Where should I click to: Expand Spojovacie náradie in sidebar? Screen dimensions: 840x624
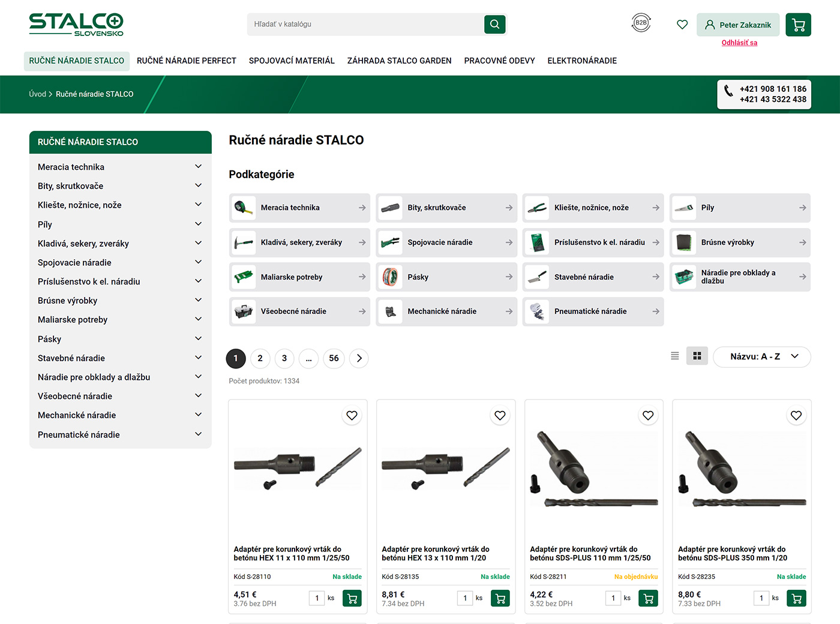tap(198, 262)
